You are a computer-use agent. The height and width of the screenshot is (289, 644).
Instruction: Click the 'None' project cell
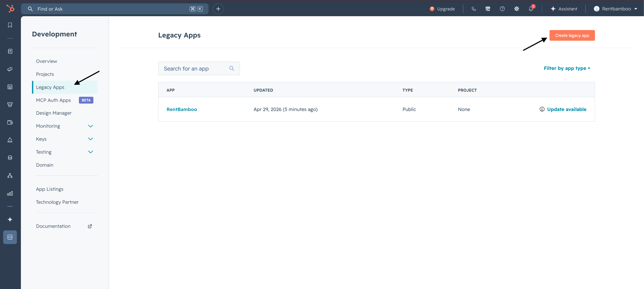click(464, 109)
